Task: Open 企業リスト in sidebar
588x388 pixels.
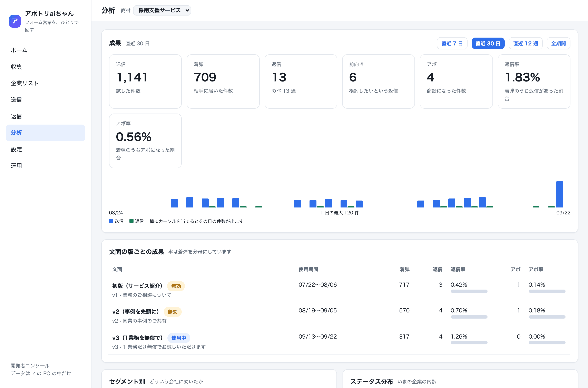Action: click(x=46, y=83)
